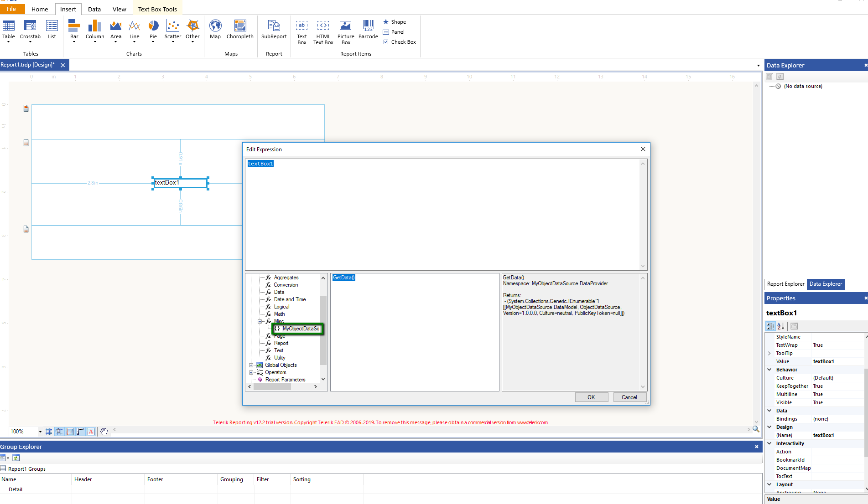This screenshot has width=868, height=504.
Task: Select the MyObjectDataSo tree node
Action: [298, 329]
